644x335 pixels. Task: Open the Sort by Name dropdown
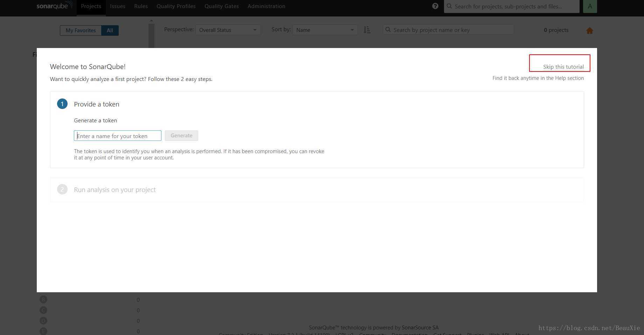pyautogui.click(x=325, y=30)
